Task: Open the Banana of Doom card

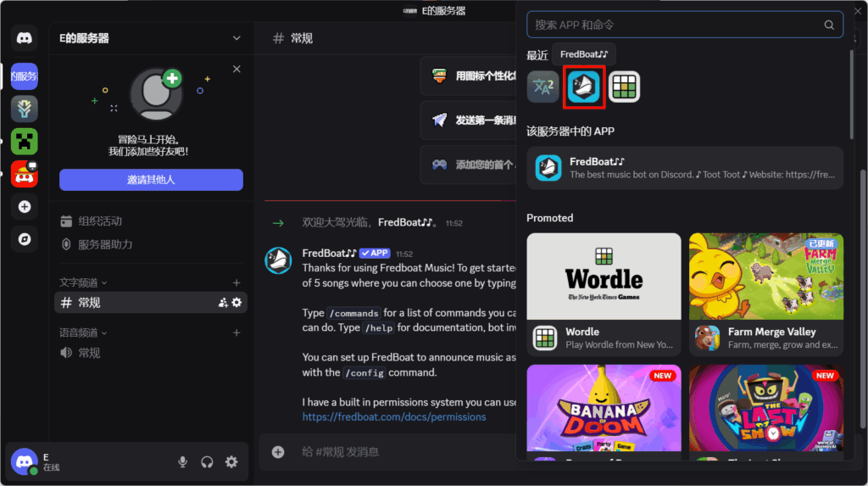Action: pyautogui.click(x=604, y=412)
